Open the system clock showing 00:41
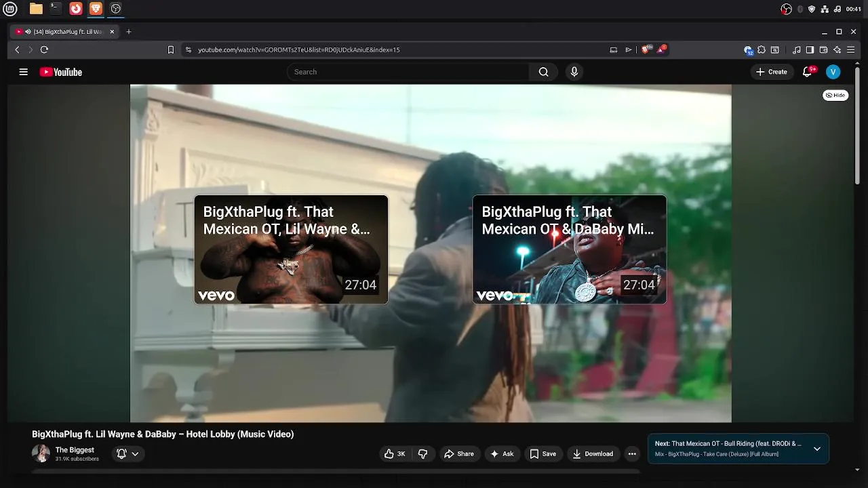The width and height of the screenshot is (868, 488). pos(854,9)
